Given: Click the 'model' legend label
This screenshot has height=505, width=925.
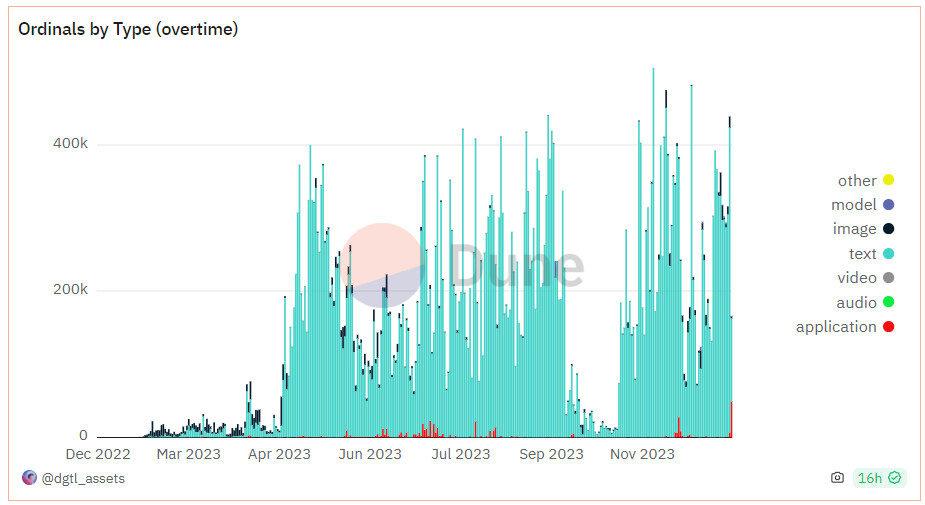Looking at the screenshot, I should point(854,205).
